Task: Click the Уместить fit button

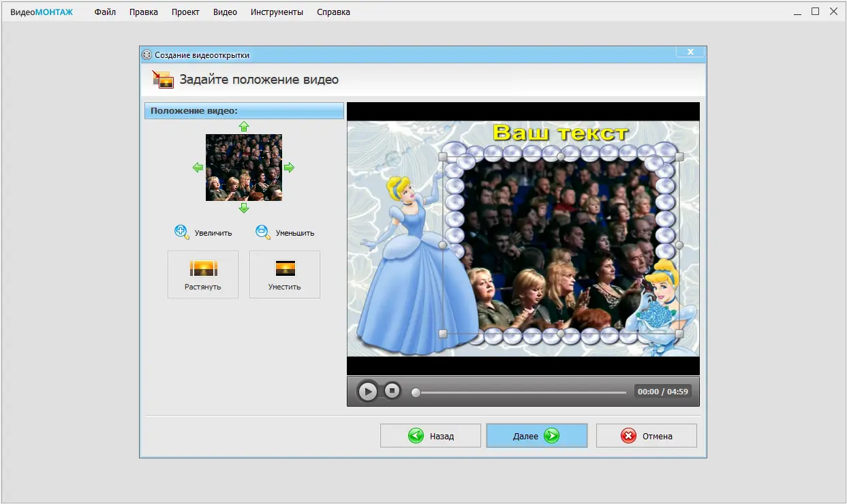Action: click(285, 274)
